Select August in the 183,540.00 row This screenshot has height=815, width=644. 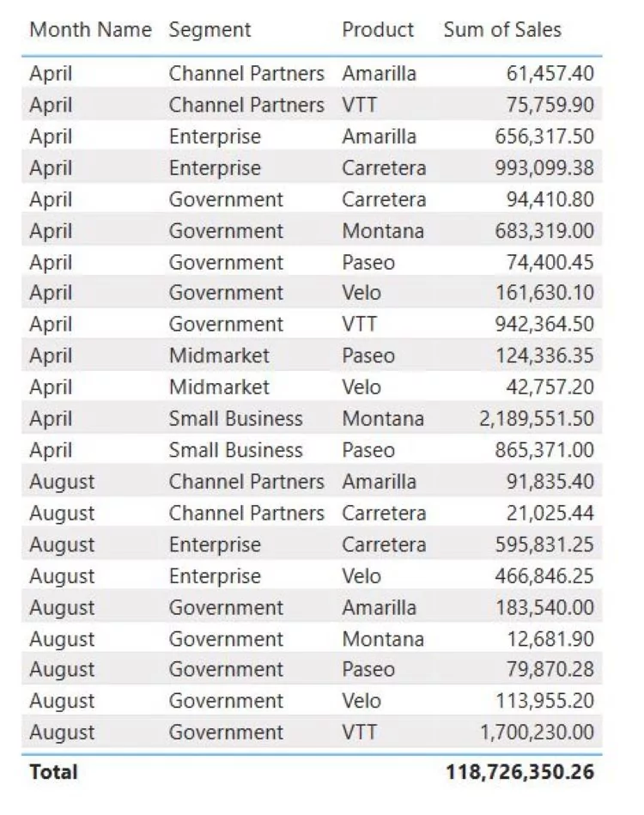[x=62, y=608]
